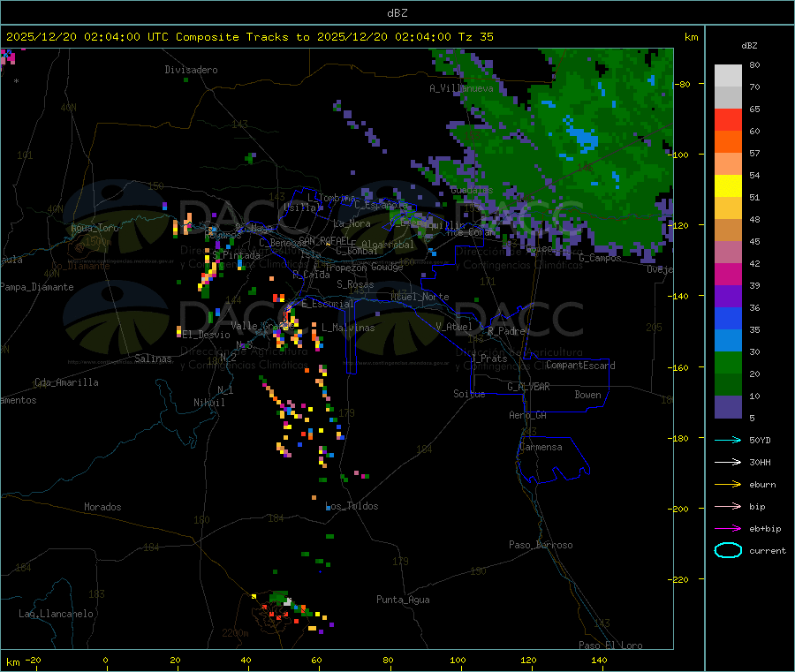Click the 'Nihuil' map label

pyautogui.click(x=209, y=403)
